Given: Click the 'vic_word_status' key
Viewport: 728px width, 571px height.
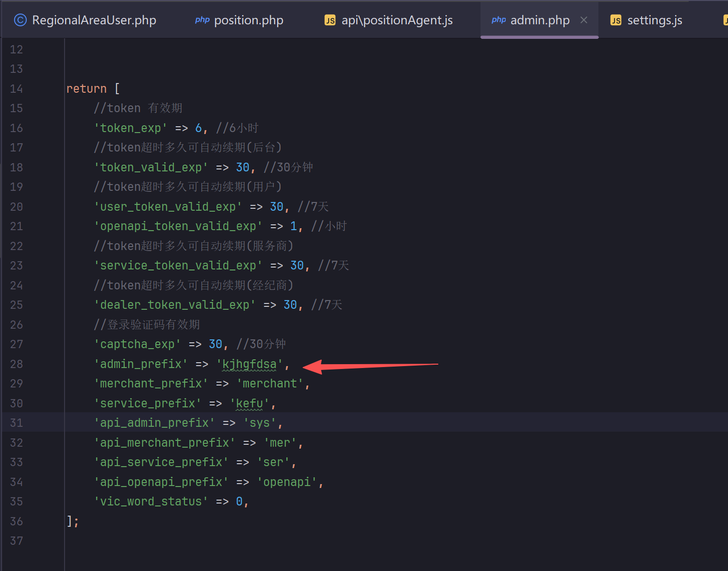Looking at the screenshot, I should click(151, 502).
